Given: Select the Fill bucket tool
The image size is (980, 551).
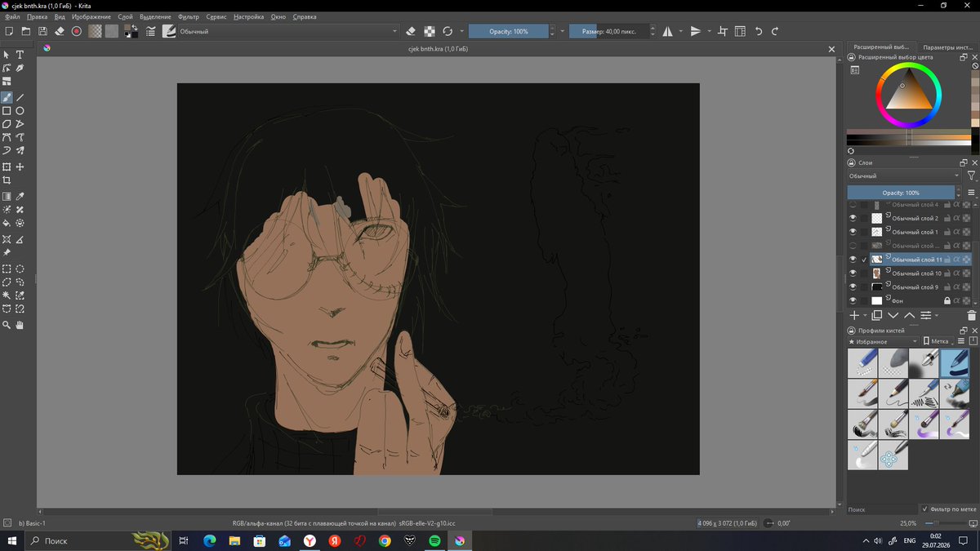Looking at the screenshot, I should tap(7, 223).
